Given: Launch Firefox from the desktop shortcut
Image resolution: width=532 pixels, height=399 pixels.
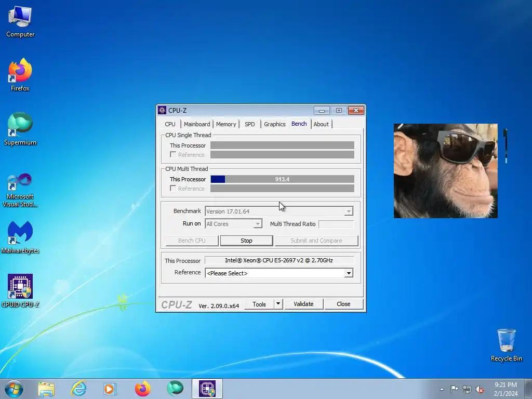Looking at the screenshot, I should 20,75.
